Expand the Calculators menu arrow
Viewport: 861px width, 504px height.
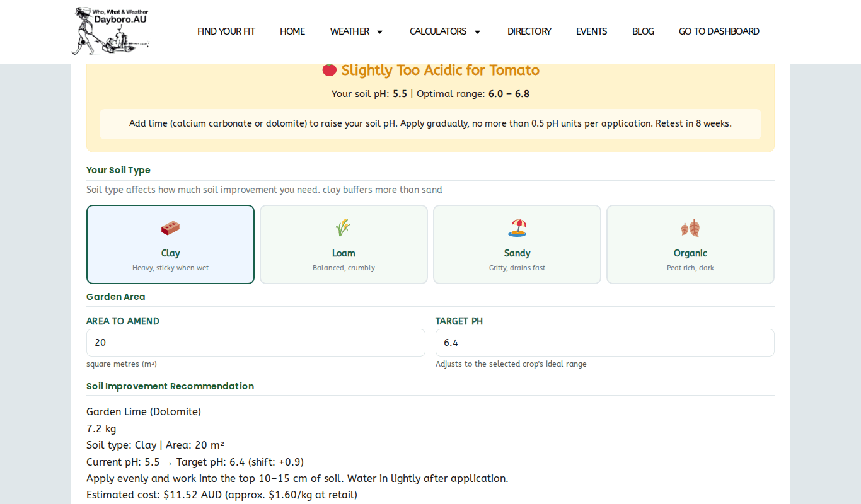click(x=477, y=32)
